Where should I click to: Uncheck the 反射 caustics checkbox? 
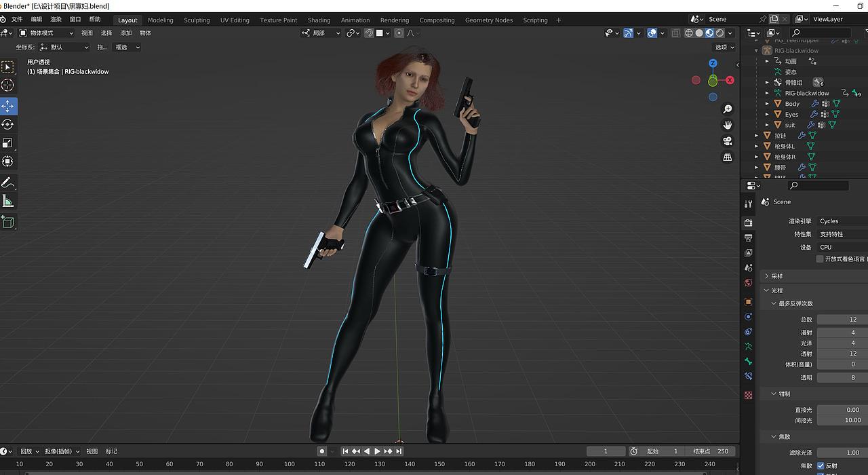821,465
